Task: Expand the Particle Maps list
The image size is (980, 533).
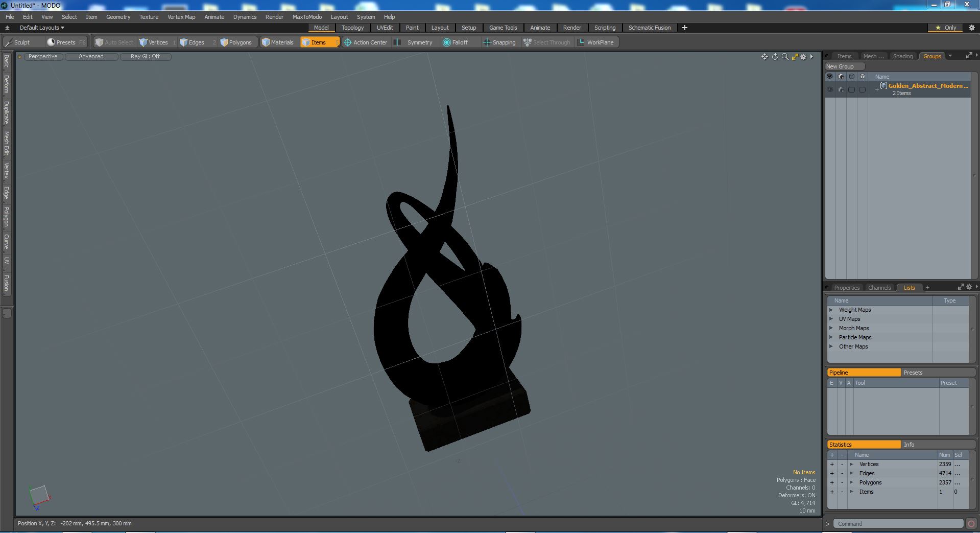Action: (x=831, y=337)
